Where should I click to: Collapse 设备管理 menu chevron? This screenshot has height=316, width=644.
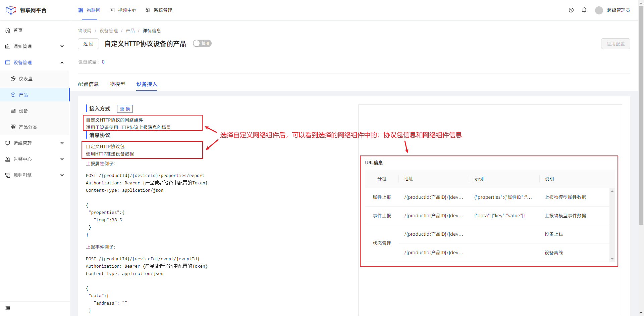tap(62, 62)
